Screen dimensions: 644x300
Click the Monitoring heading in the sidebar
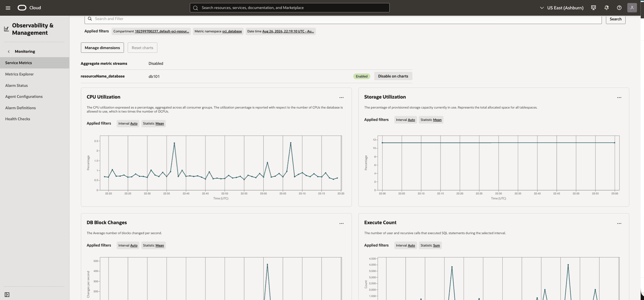[x=25, y=51]
